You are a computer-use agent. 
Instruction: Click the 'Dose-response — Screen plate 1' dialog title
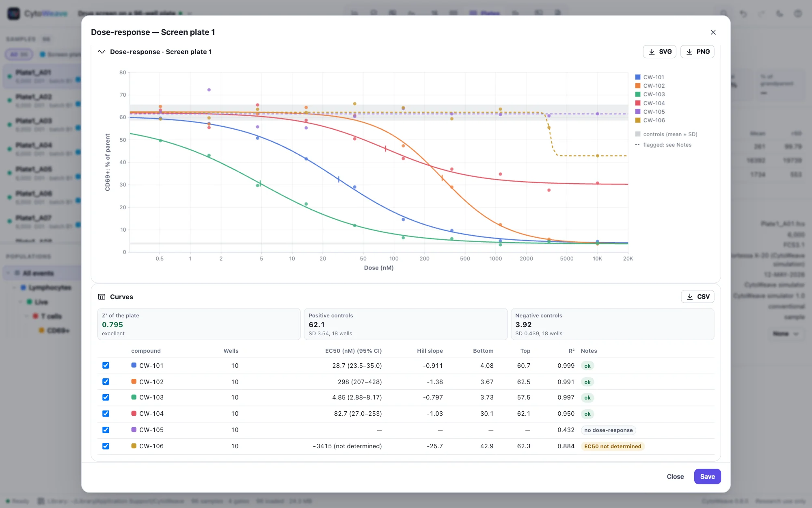153,32
